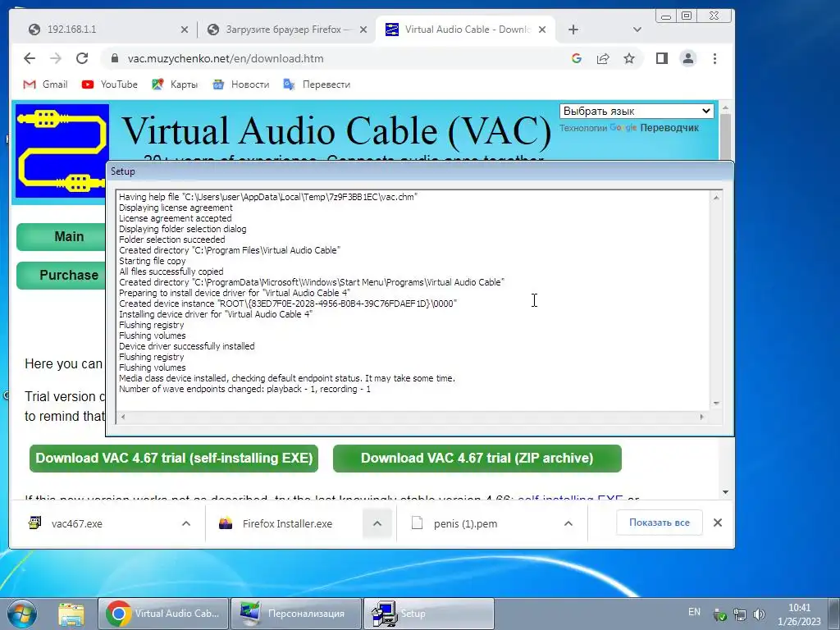Viewport: 840px width, 630px height.
Task: Close the Virtual Audio Cable tab
Action: click(542, 30)
